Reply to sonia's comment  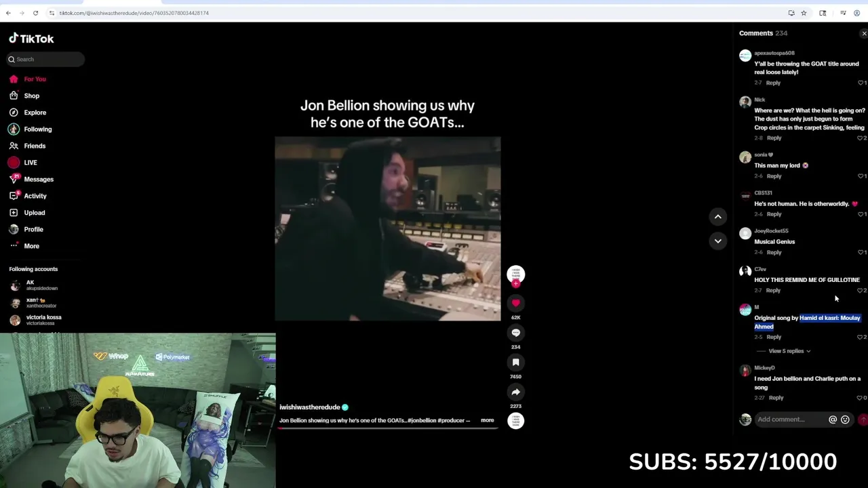774,176
